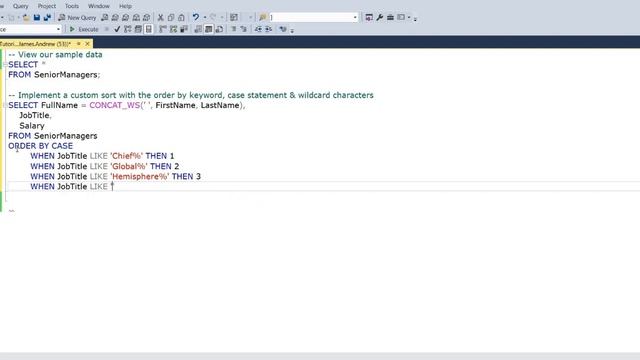Collapse the SELECT * code outline block
Screen dimensions: 640x360
[x=5, y=64]
